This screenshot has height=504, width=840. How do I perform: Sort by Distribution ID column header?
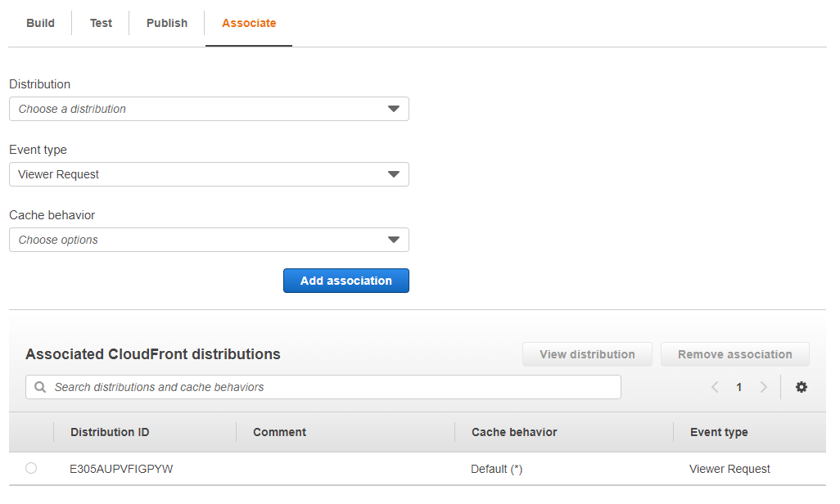coord(110,432)
